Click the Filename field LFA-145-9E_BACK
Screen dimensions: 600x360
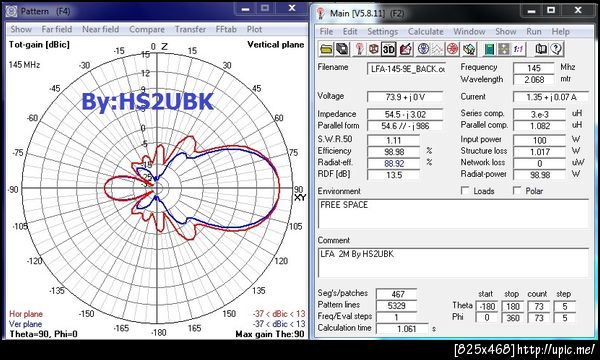click(x=406, y=69)
